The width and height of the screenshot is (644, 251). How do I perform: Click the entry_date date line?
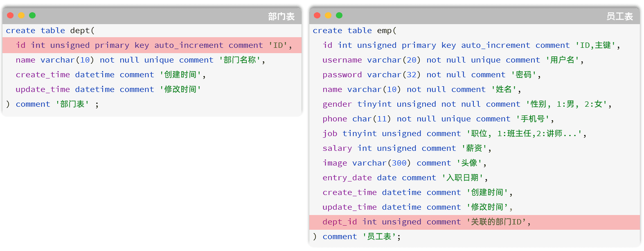pyautogui.click(x=405, y=178)
